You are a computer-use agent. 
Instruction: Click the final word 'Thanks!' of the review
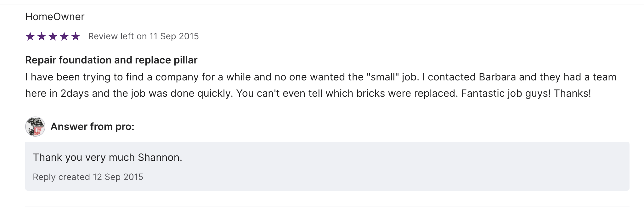[572, 93]
